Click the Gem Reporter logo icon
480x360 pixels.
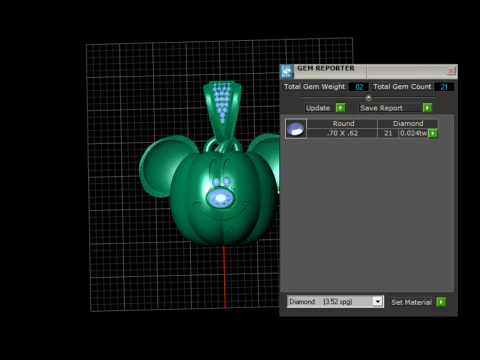click(286, 71)
